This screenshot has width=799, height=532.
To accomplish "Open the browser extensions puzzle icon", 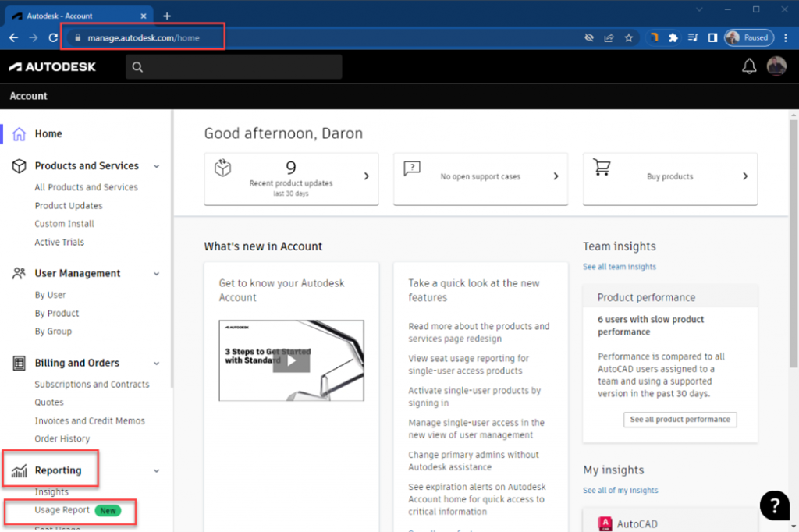I will pos(673,37).
